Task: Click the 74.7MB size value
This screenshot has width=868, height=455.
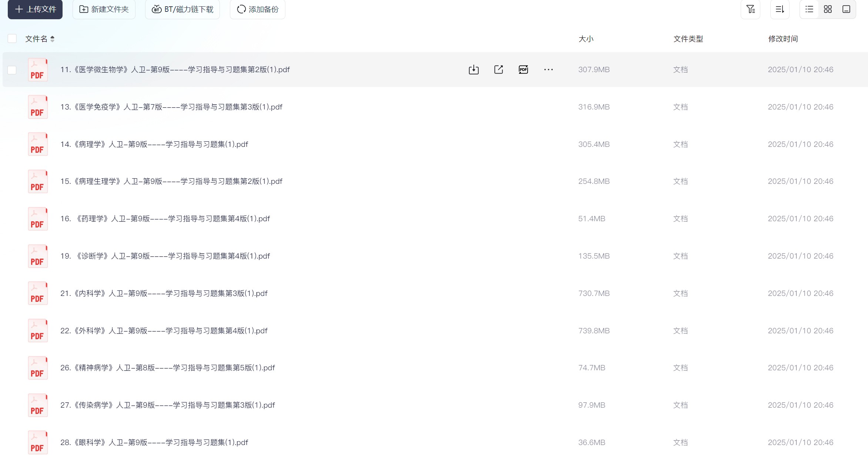Action: [x=591, y=368]
